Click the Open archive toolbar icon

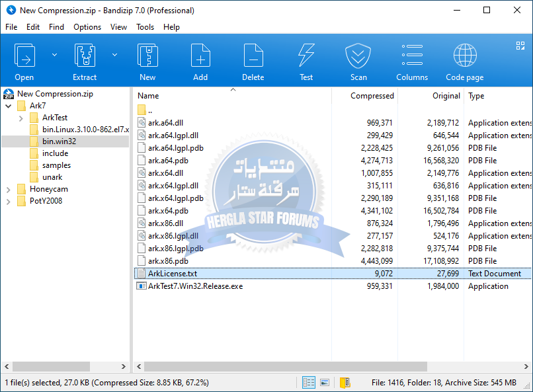point(24,56)
